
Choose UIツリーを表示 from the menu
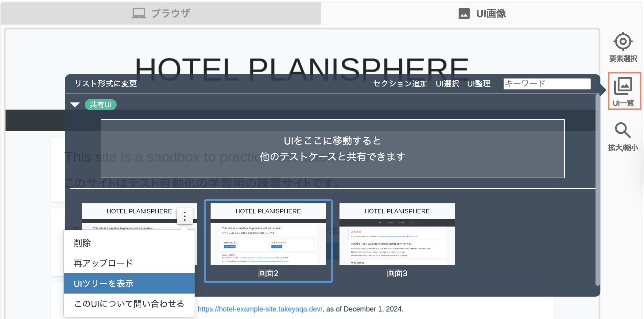tap(129, 283)
